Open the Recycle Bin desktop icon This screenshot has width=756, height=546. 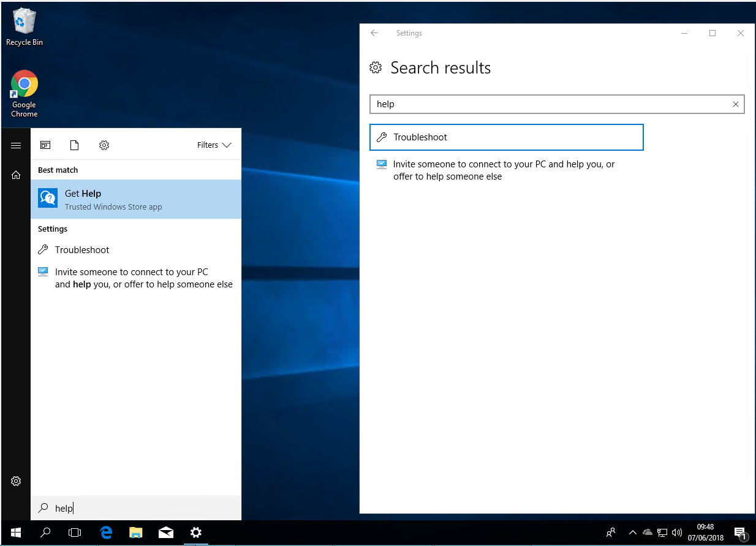[25, 28]
